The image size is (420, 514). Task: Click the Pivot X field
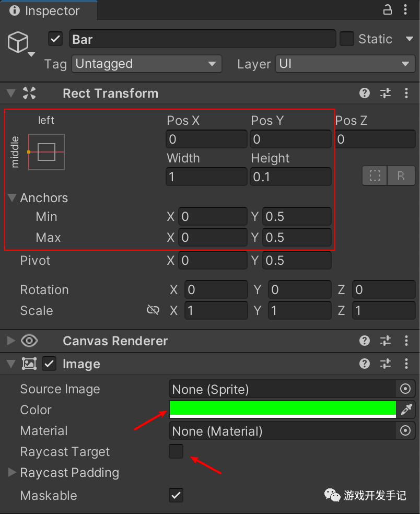pyautogui.click(x=213, y=260)
